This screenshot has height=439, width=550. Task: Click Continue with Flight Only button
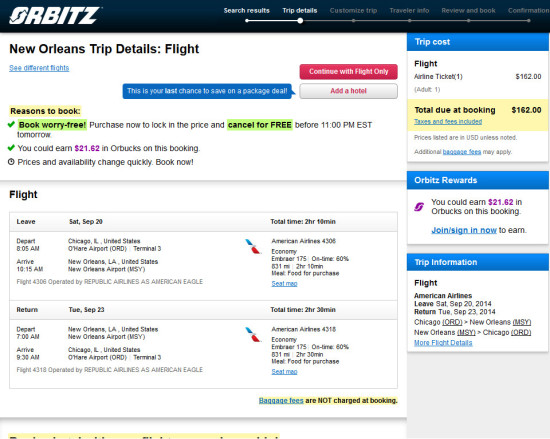348,72
